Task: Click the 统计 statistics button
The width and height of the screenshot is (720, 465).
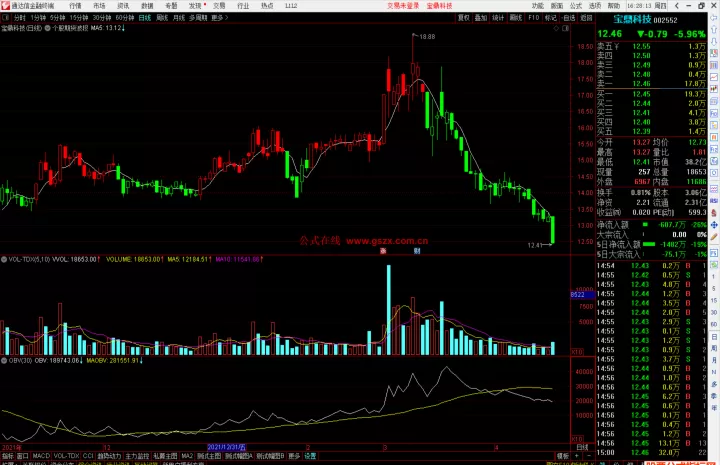Action: (x=498, y=17)
